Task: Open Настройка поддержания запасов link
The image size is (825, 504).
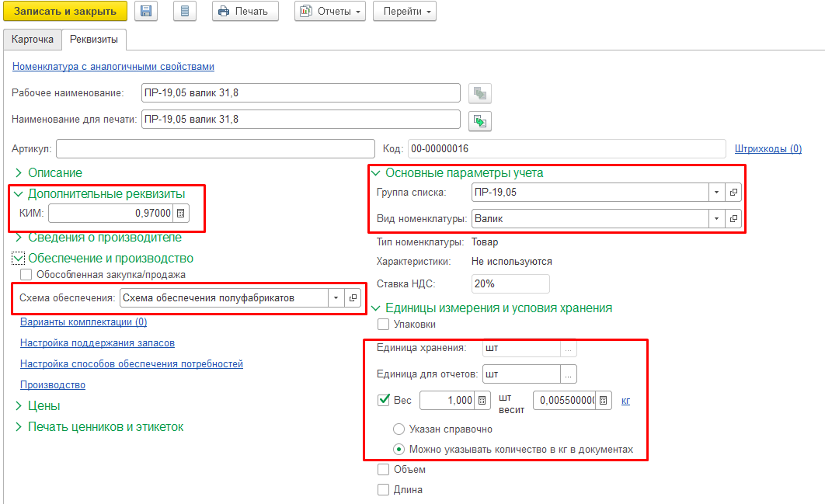Action: pyautogui.click(x=97, y=343)
